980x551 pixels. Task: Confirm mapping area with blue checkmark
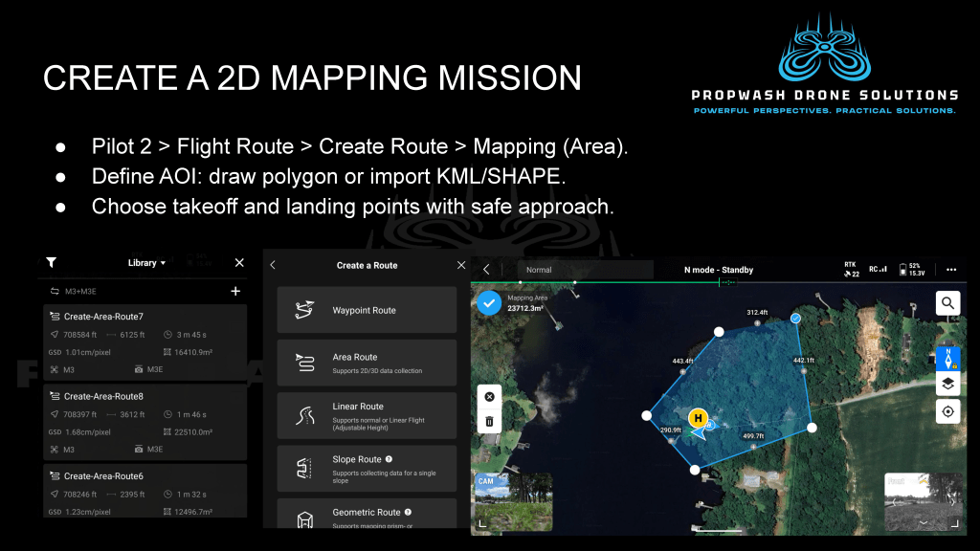point(489,303)
